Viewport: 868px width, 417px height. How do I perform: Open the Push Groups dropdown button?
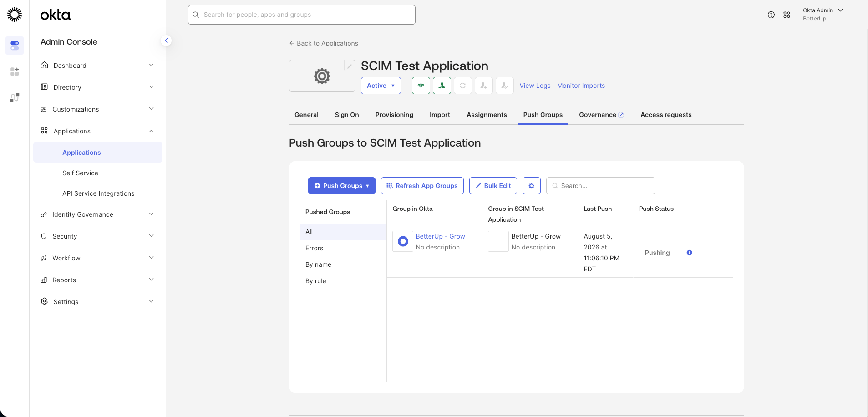342,186
